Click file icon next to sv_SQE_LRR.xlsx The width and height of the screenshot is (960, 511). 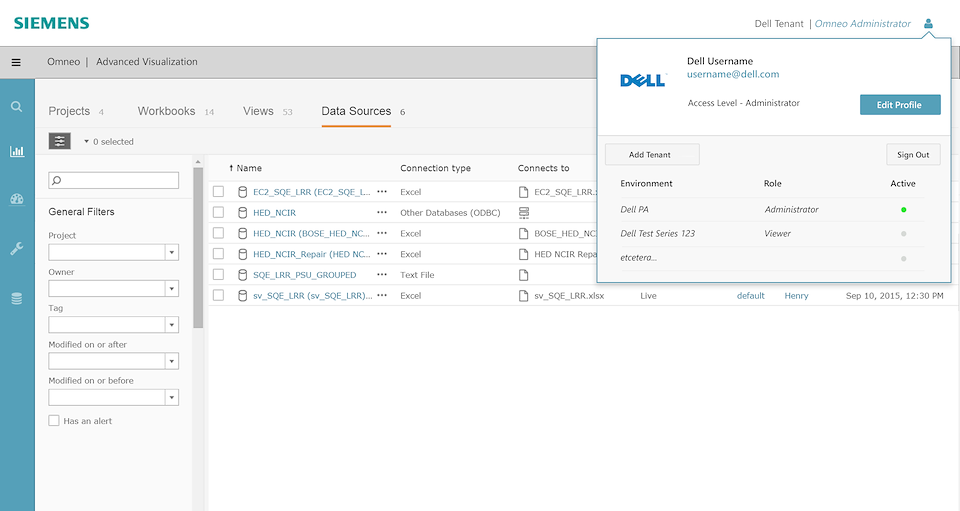[x=523, y=296]
